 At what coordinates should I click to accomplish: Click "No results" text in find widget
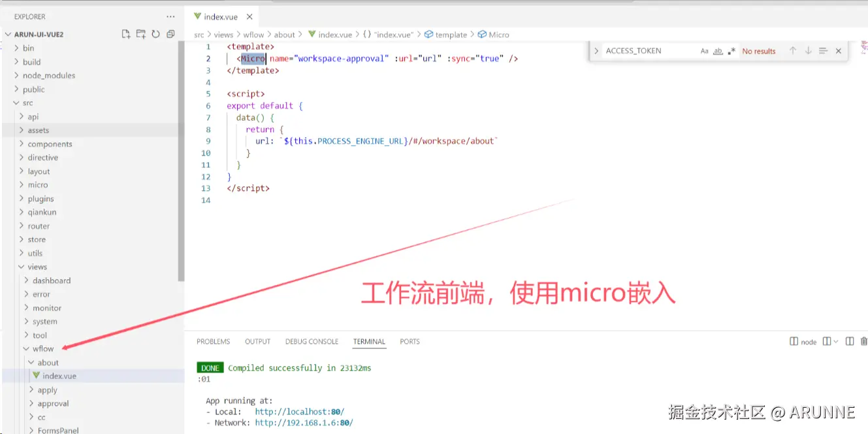click(x=759, y=51)
